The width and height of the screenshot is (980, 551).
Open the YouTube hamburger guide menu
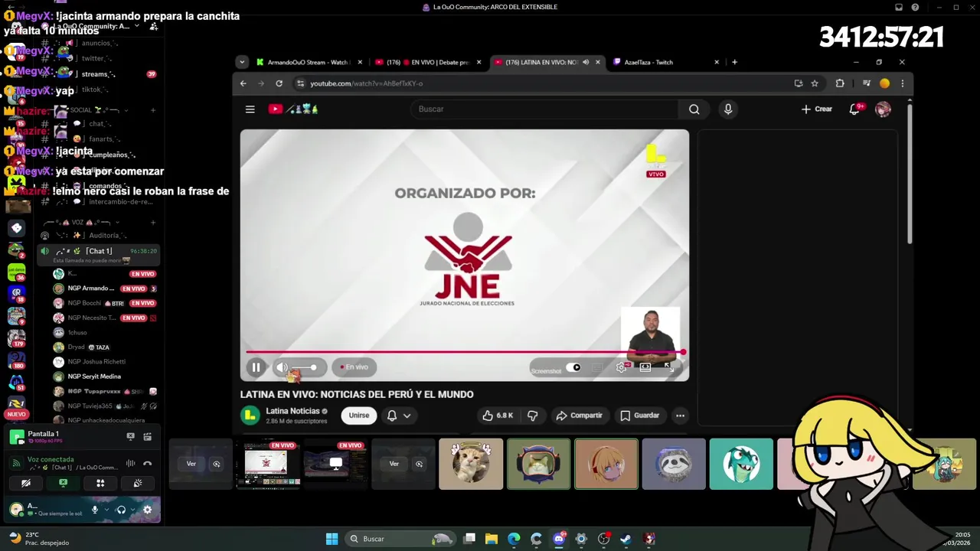(x=250, y=109)
